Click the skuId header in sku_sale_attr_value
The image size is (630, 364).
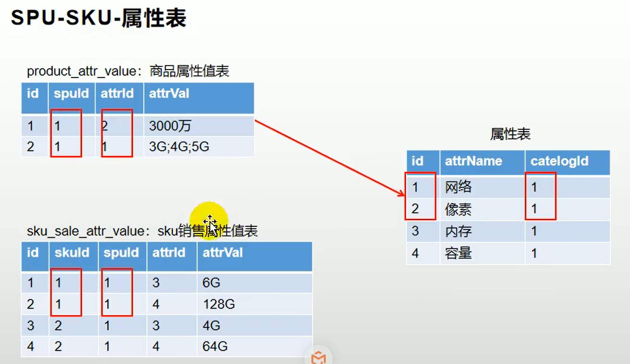pos(72,253)
